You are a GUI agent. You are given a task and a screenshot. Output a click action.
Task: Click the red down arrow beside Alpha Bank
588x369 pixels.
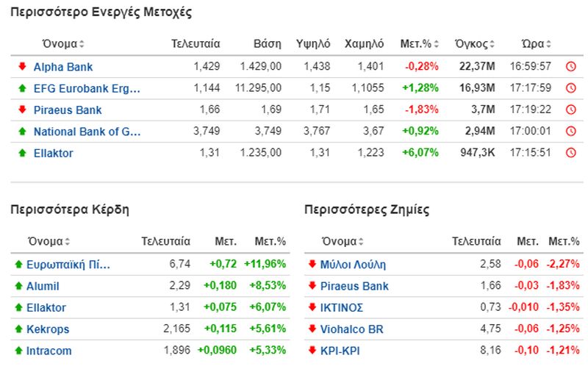click(22, 66)
